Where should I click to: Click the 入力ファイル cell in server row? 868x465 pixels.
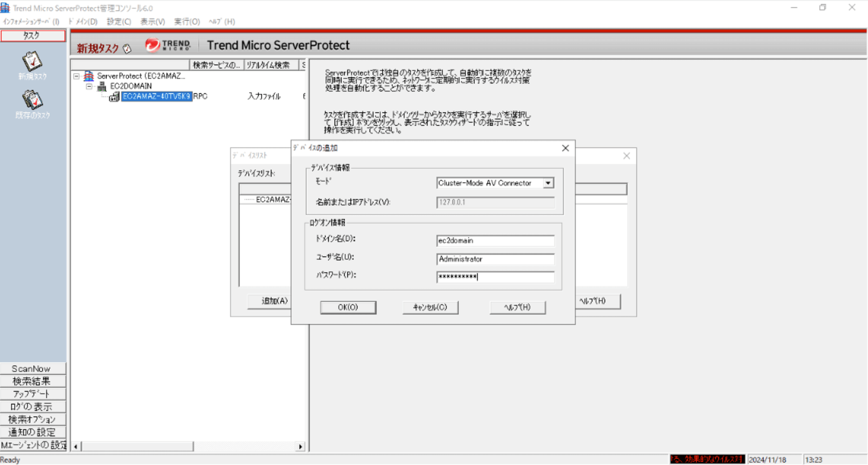[264, 96]
